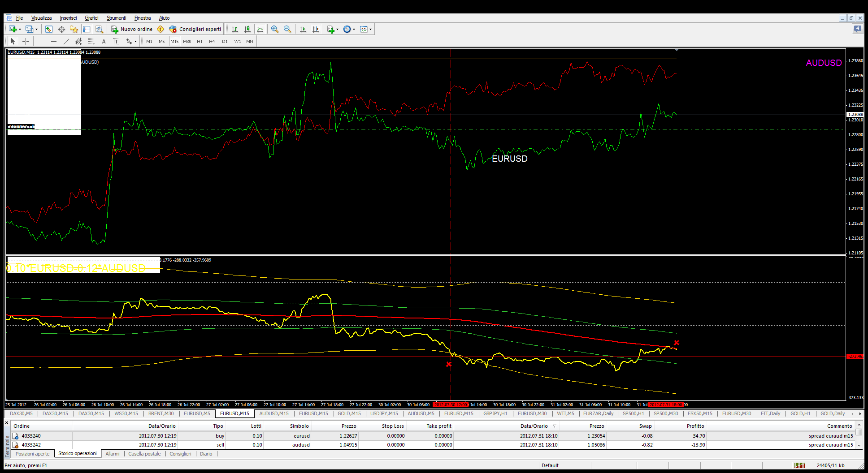Open the Profiles toolbar icon
The image size is (868, 473).
pyautogui.click(x=29, y=29)
